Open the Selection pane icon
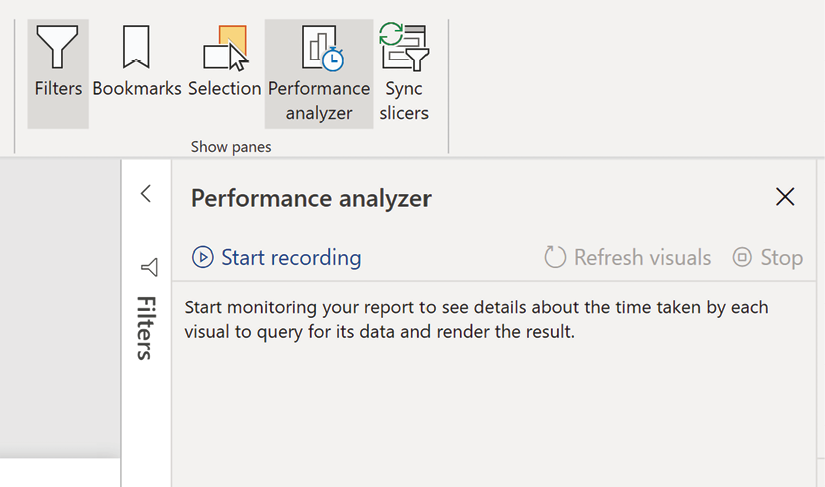Image resolution: width=825 pixels, height=487 pixels. click(x=226, y=48)
